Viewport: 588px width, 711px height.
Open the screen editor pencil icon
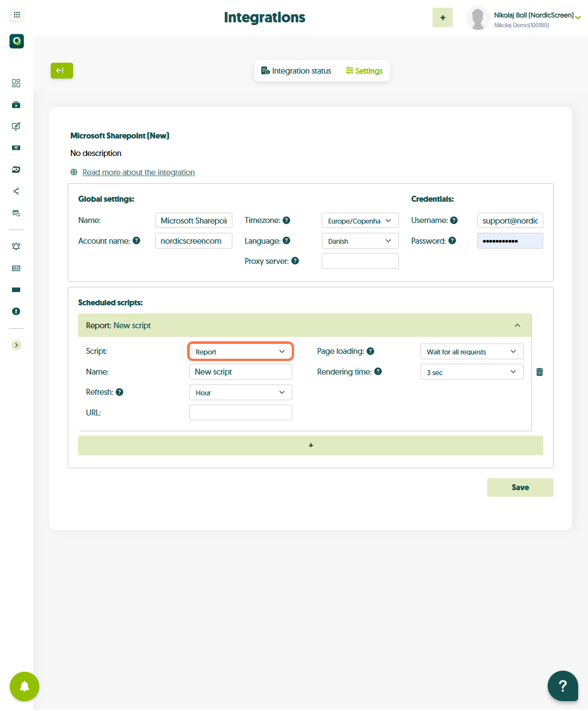point(16,126)
